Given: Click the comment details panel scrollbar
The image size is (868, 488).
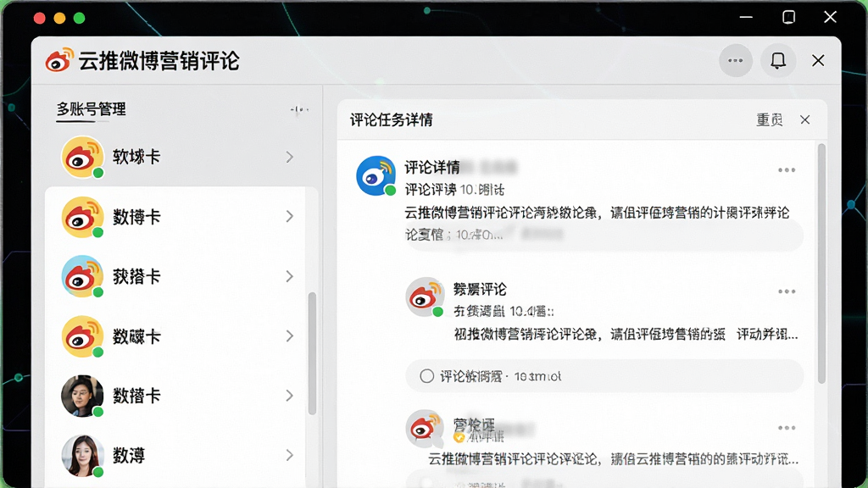Looking at the screenshot, I should (x=821, y=263).
